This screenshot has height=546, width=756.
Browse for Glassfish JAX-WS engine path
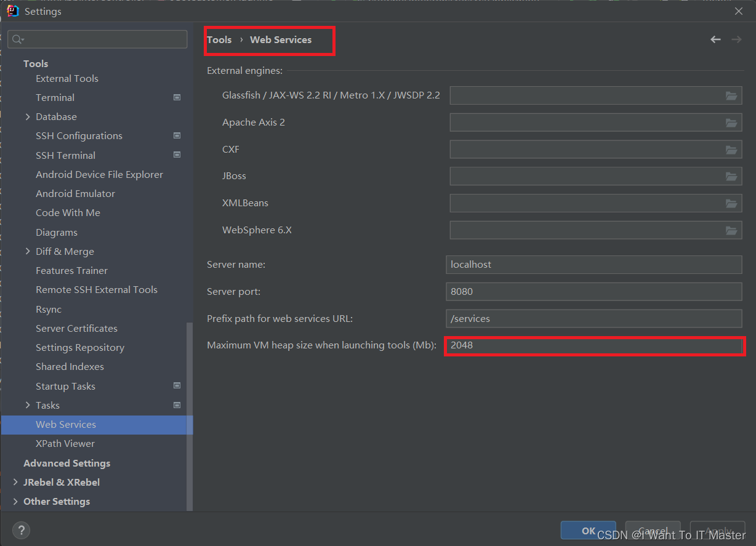coord(731,95)
